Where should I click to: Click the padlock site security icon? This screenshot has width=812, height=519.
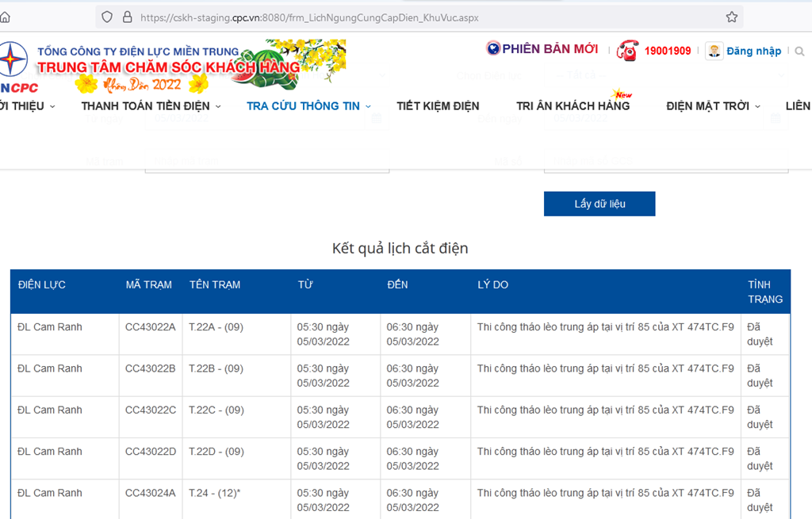tap(127, 17)
